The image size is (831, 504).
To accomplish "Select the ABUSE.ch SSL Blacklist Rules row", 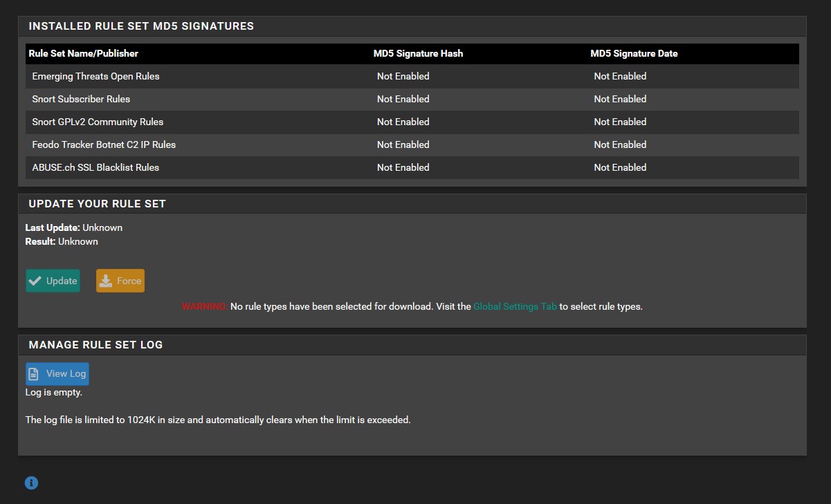I will click(95, 167).
